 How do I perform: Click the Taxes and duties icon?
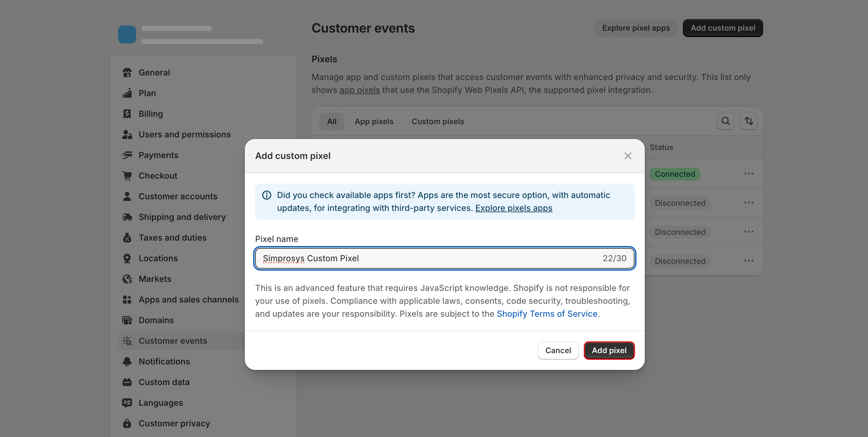tap(127, 238)
